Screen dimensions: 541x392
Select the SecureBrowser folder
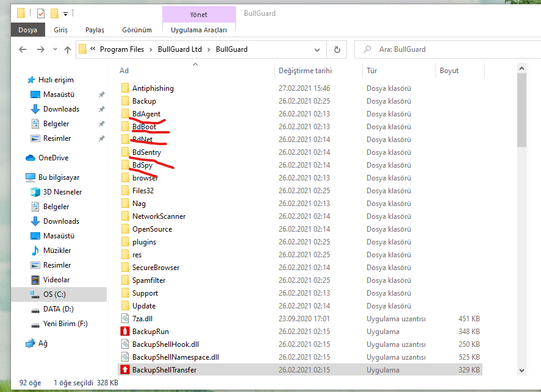point(156,268)
